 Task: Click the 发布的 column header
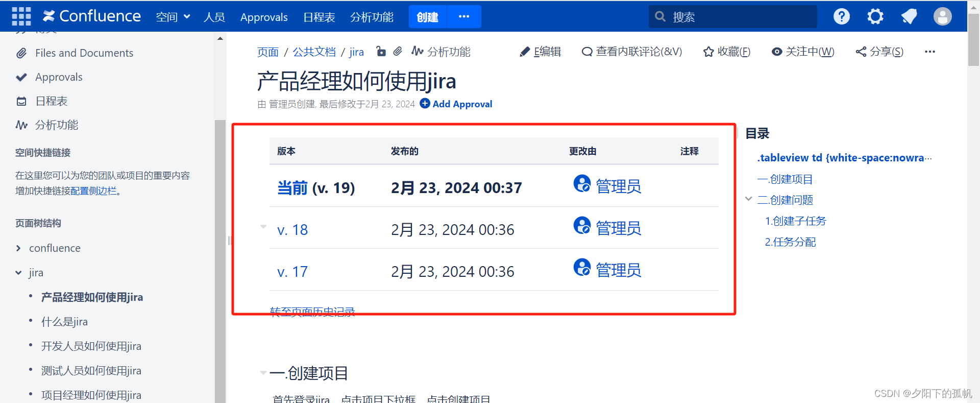404,151
